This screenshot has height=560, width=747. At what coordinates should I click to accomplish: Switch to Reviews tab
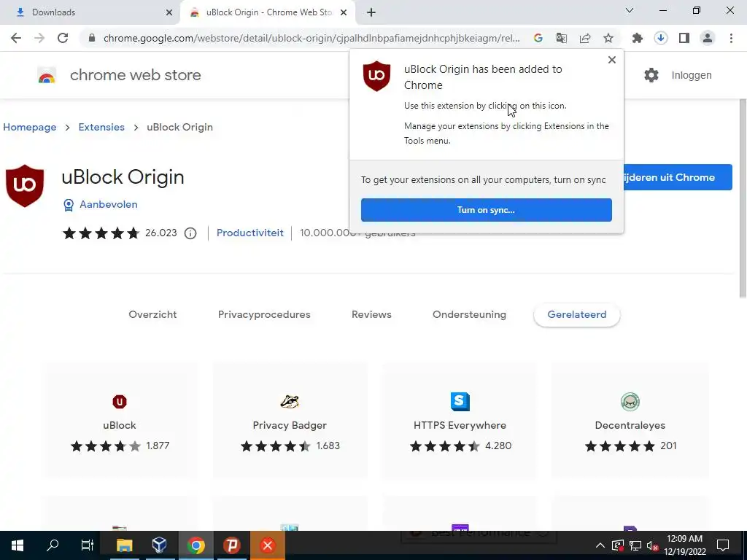371,314
